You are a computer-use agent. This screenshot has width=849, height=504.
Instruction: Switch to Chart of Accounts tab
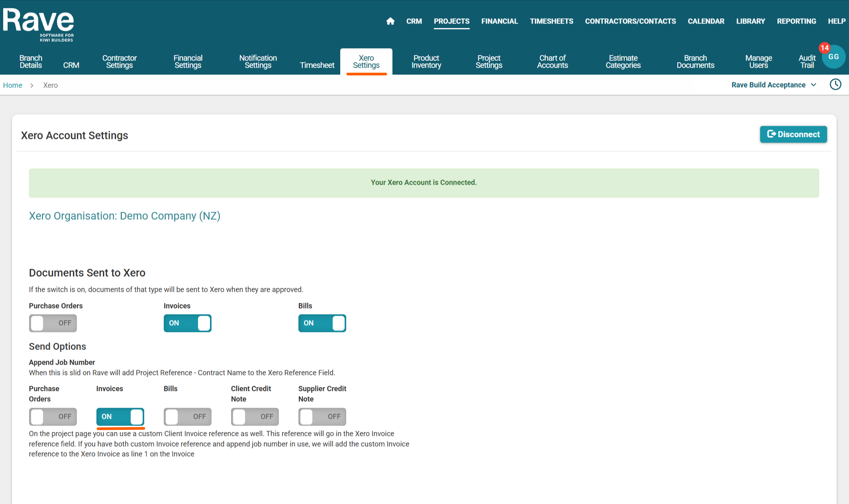pos(552,62)
